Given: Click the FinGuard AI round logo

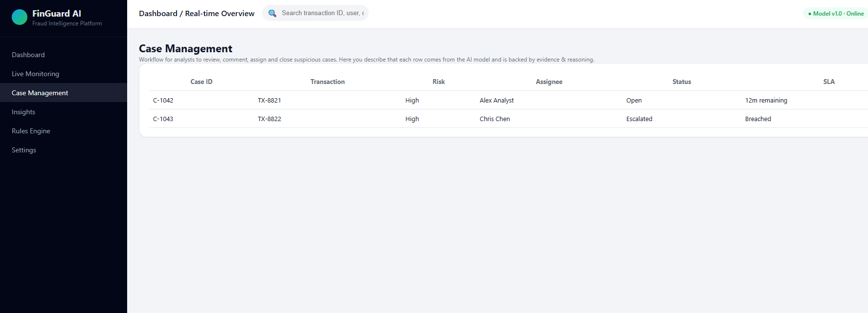Looking at the screenshot, I should [20, 17].
